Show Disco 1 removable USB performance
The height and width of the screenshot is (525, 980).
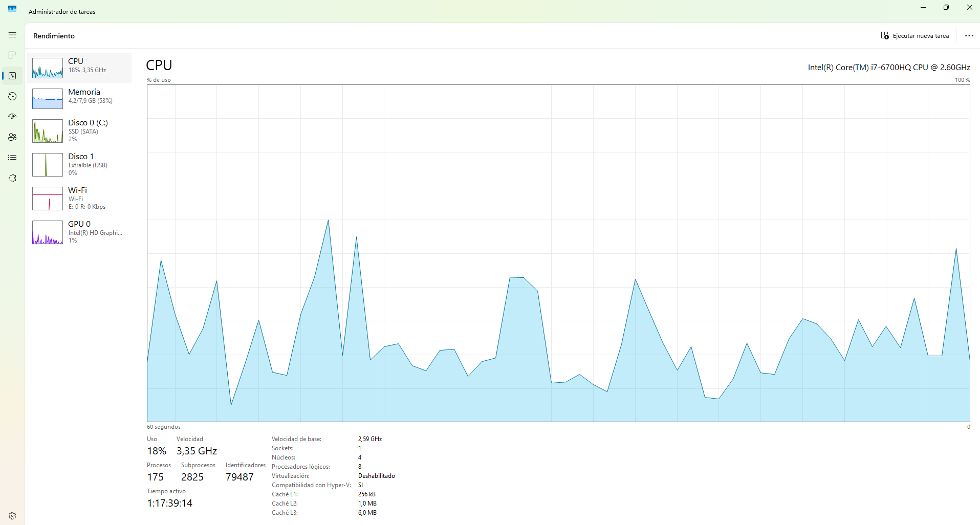(79, 164)
